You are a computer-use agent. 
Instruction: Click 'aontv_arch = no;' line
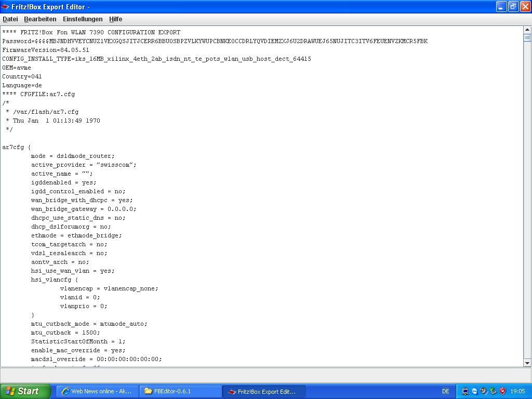point(60,262)
